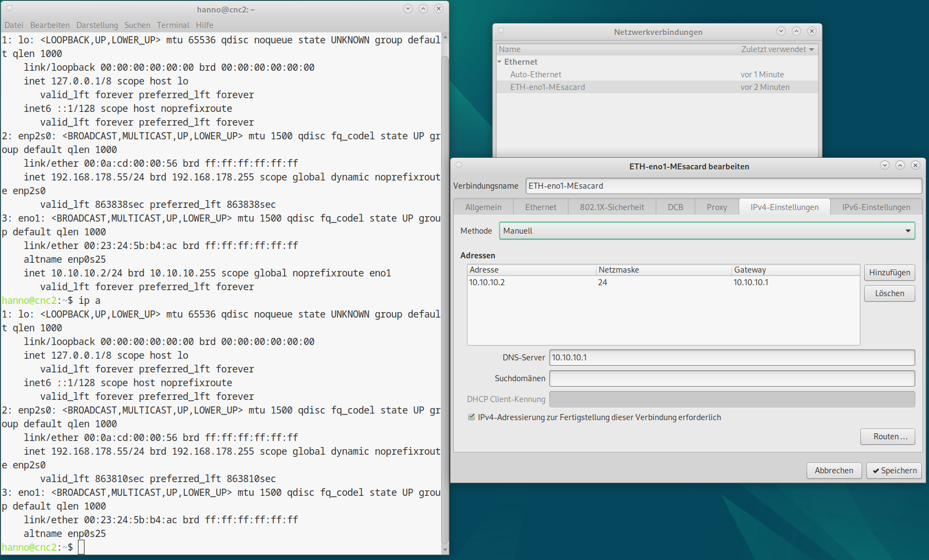Minimize the Netzwerkverbindungen window
This screenshot has width=929, height=560.
[781, 31]
